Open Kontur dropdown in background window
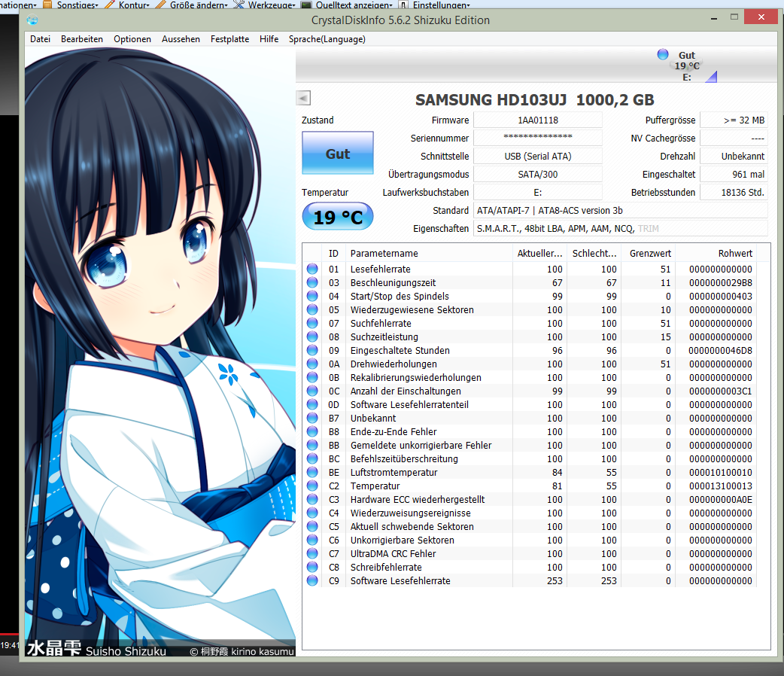The width and height of the screenshot is (784, 676). 127,5
